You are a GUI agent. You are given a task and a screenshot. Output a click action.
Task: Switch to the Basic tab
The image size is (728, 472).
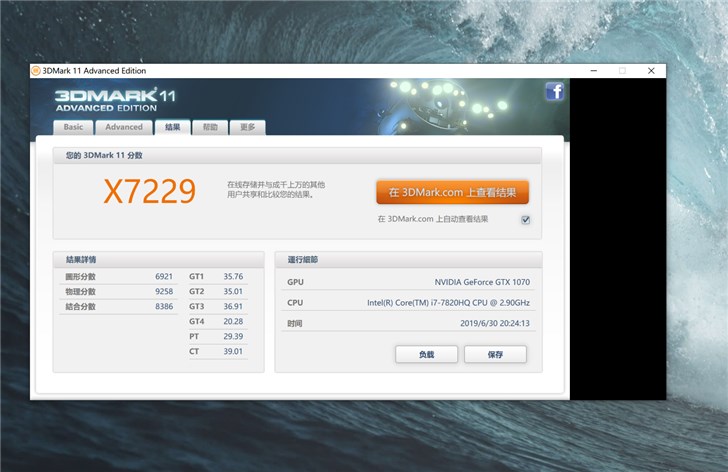click(x=73, y=127)
